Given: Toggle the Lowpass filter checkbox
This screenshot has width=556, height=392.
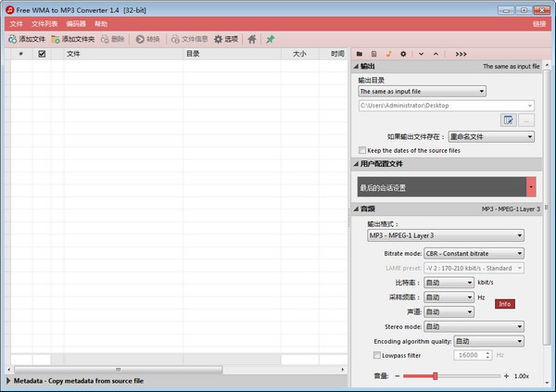Looking at the screenshot, I should pyautogui.click(x=376, y=355).
